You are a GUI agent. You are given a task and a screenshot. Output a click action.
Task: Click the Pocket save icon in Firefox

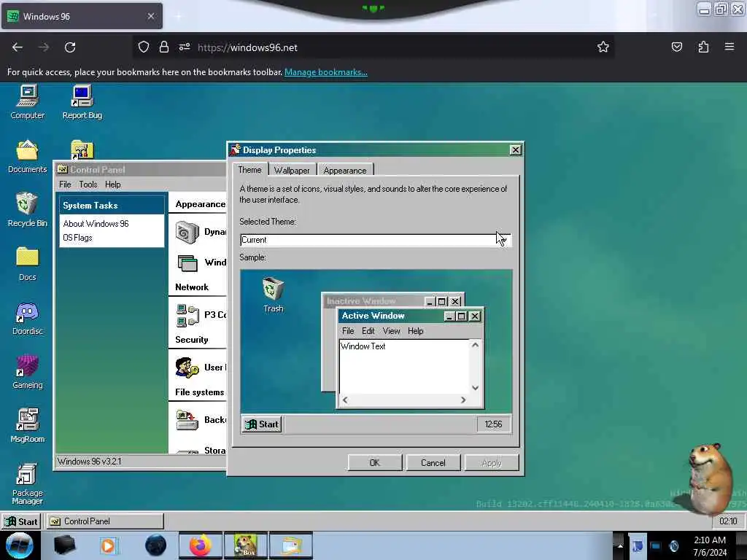(676, 47)
